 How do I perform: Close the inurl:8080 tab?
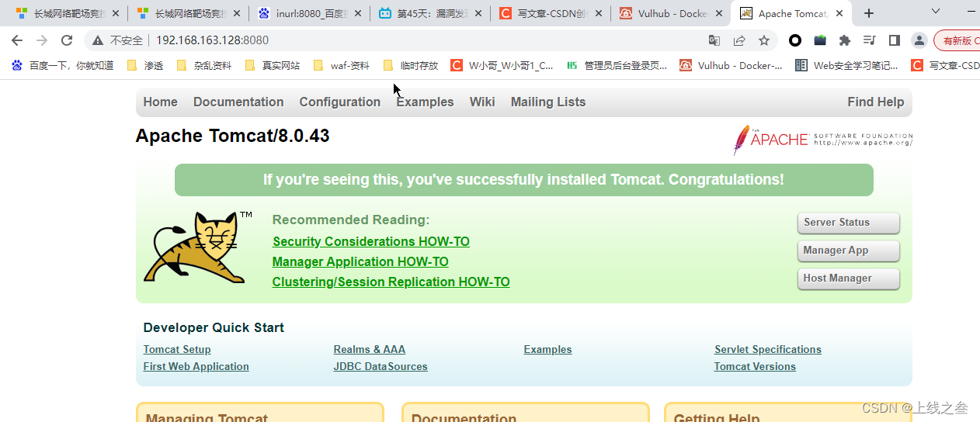[x=357, y=13]
